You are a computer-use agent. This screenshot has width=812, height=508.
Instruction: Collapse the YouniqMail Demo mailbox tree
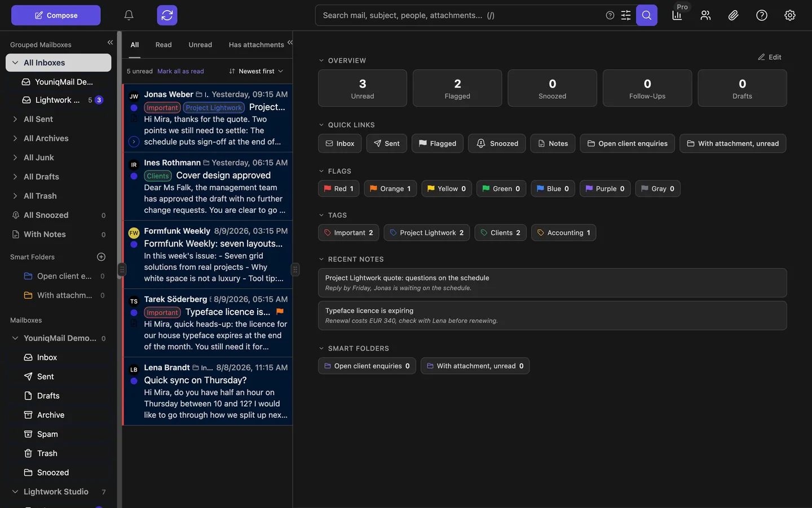pyautogui.click(x=15, y=338)
